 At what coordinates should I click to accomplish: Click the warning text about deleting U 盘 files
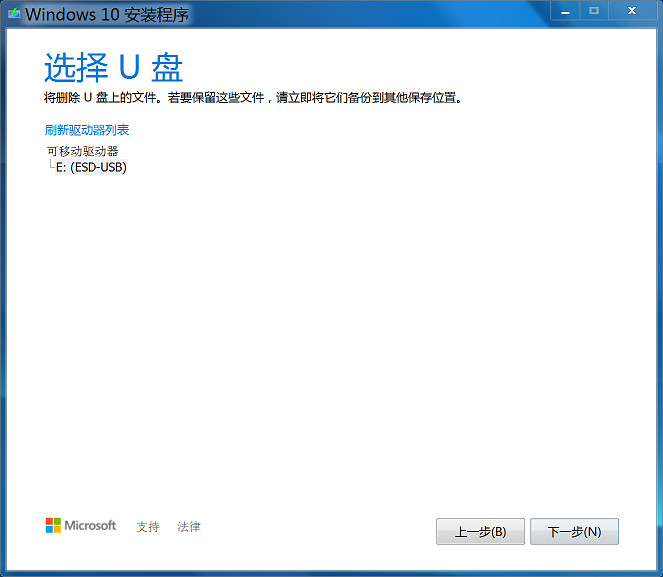click(253, 98)
